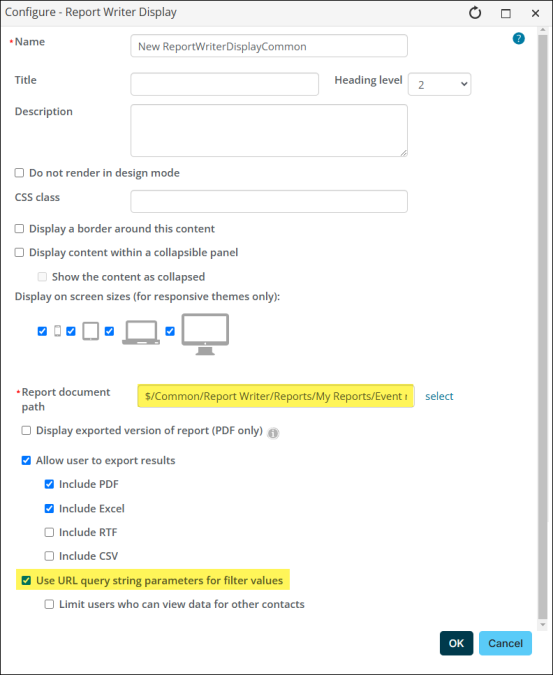Click the Show the content as collapsed label
553x675 pixels.
pyautogui.click(x=128, y=277)
